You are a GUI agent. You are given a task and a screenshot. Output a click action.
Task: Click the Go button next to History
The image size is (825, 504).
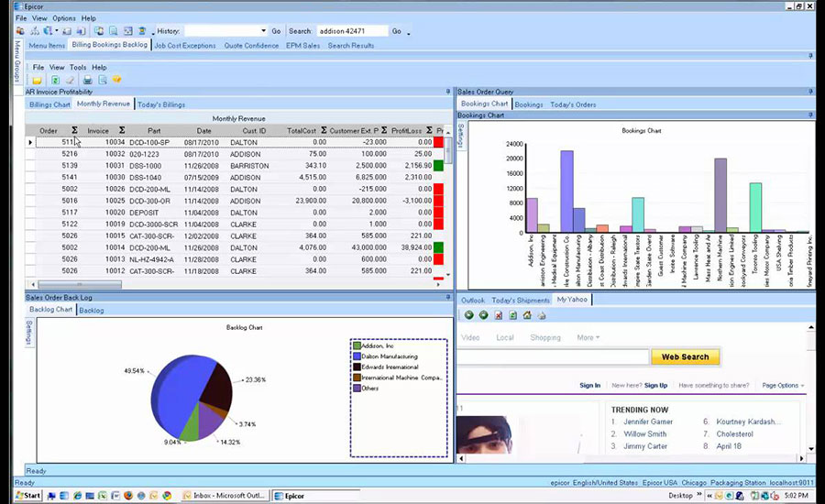click(x=276, y=31)
